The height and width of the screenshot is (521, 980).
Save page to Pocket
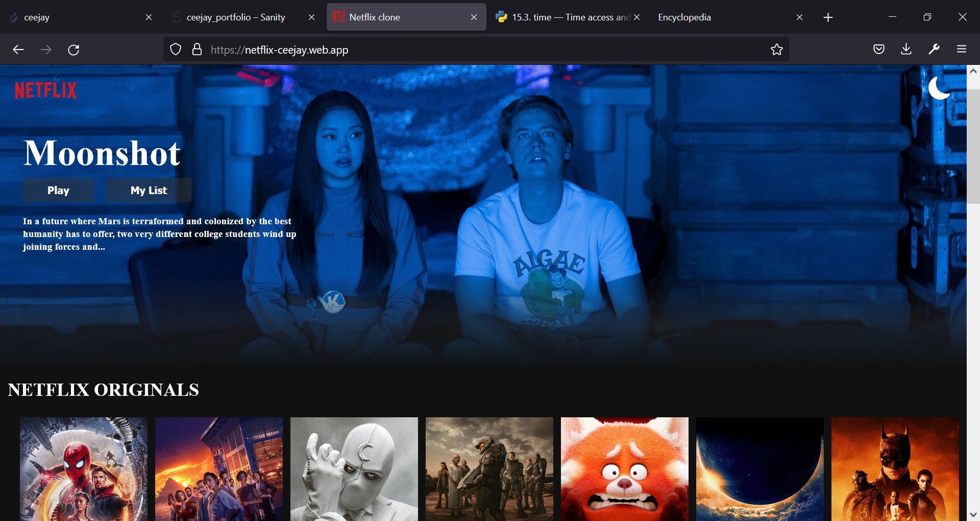(879, 50)
